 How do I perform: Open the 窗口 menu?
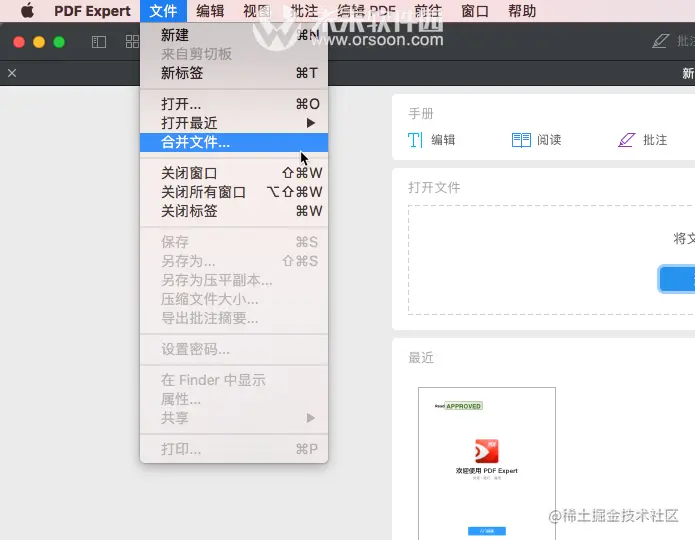point(475,11)
